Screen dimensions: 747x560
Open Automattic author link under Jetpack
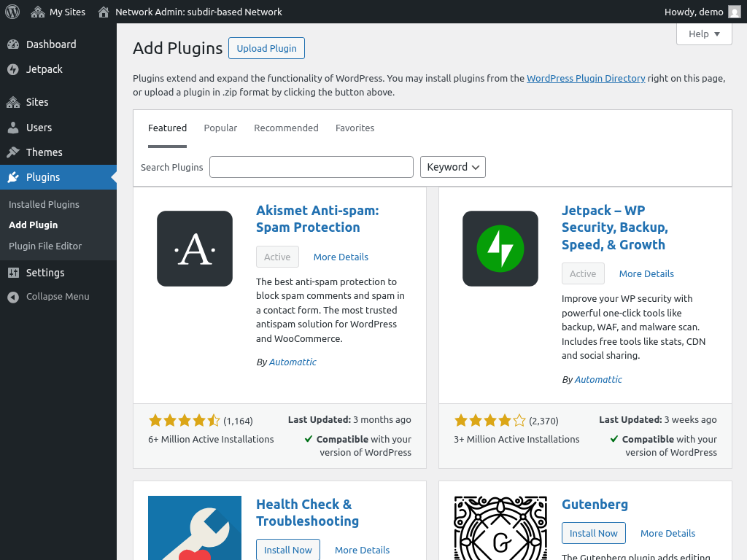598,379
